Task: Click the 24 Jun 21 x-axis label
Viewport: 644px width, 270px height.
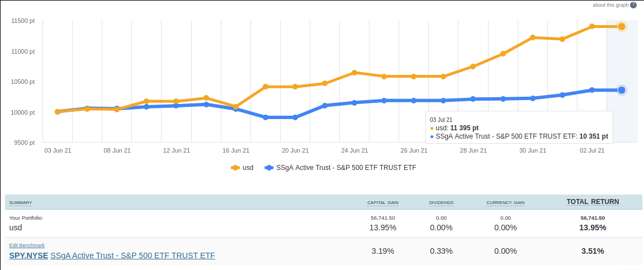Action: click(x=354, y=150)
